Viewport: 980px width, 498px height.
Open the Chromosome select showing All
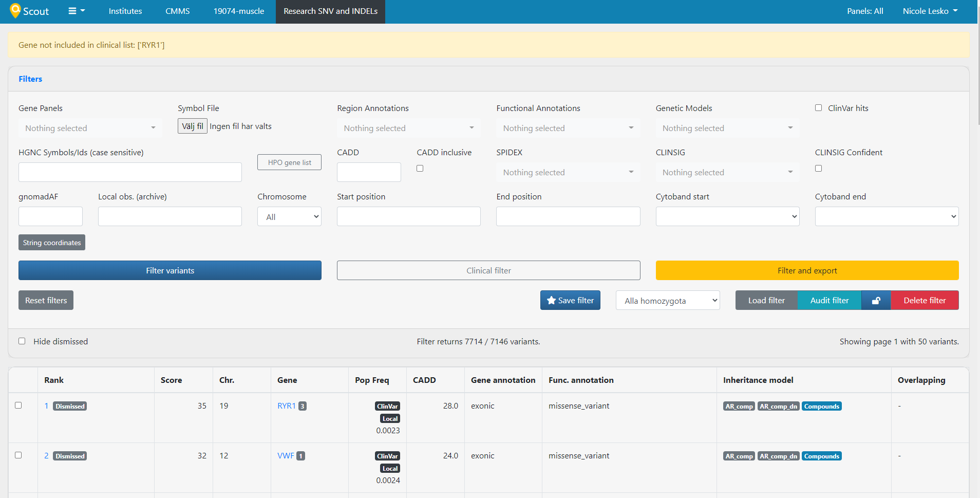pos(289,216)
